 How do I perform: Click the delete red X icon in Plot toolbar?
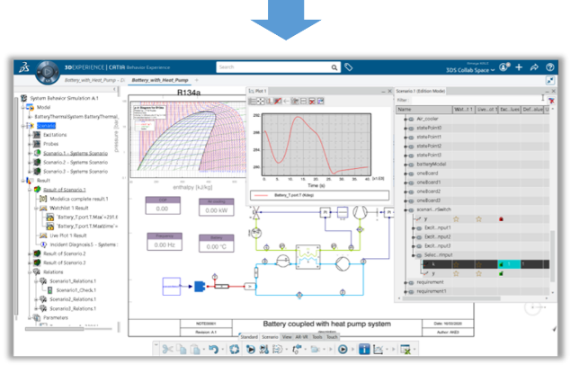312,102
